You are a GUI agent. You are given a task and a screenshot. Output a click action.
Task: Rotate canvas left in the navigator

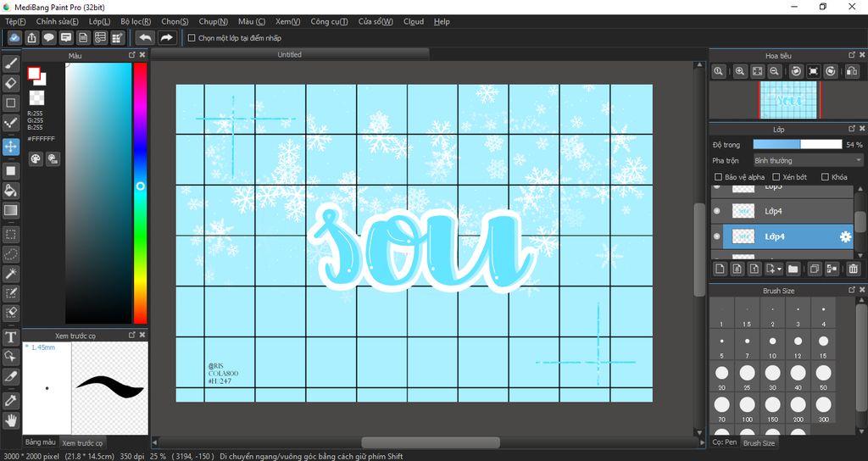pyautogui.click(x=796, y=71)
